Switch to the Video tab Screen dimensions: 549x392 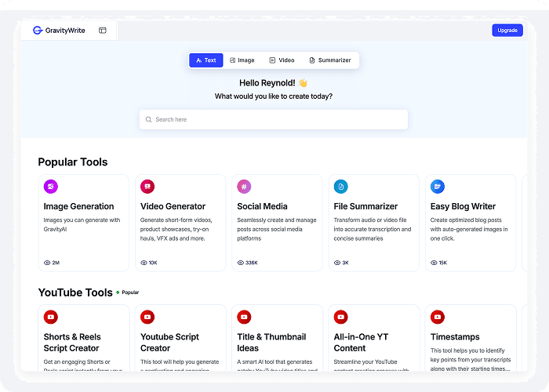(x=282, y=60)
